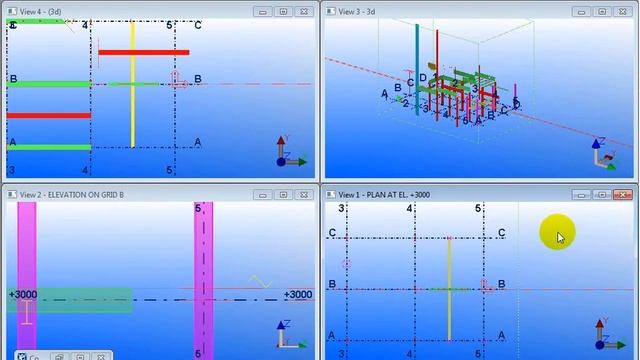Select the tall teal column in View 3

[417, 69]
